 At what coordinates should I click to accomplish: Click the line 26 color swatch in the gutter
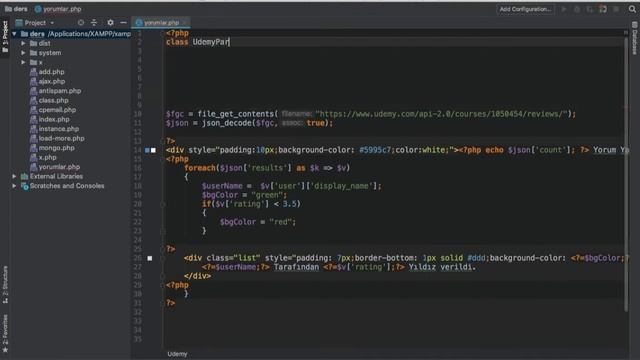(x=150, y=258)
